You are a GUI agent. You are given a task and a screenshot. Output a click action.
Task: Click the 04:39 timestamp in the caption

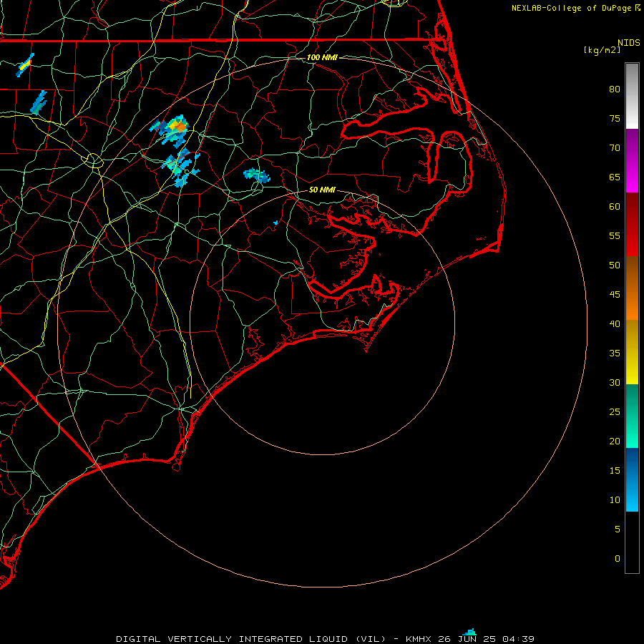click(x=519, y=639)
